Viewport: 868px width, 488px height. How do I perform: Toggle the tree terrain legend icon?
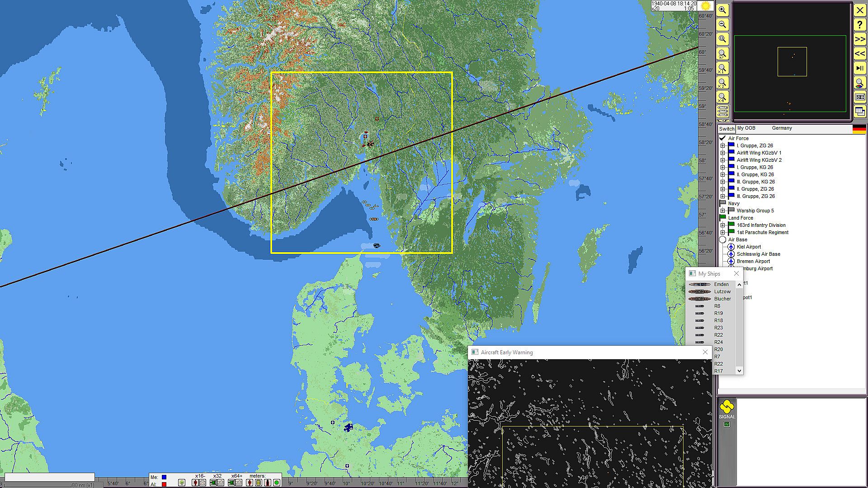click(x=182, y=483)
